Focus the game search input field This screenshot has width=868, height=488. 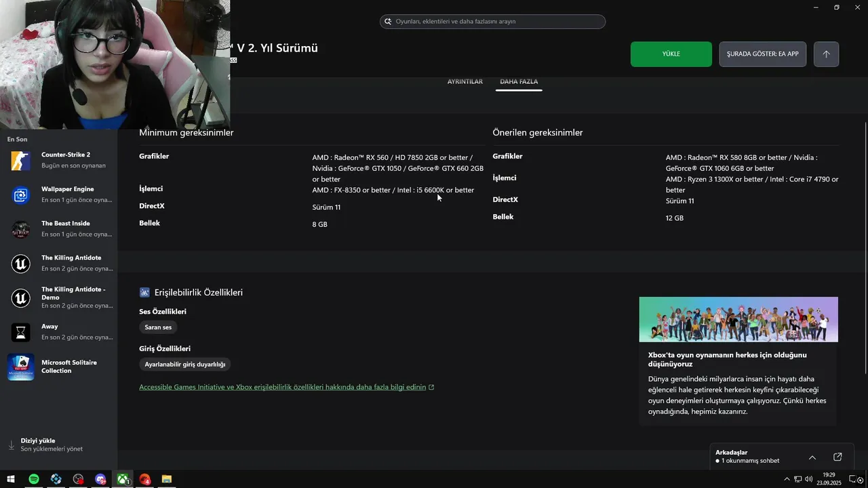[492, 22]
